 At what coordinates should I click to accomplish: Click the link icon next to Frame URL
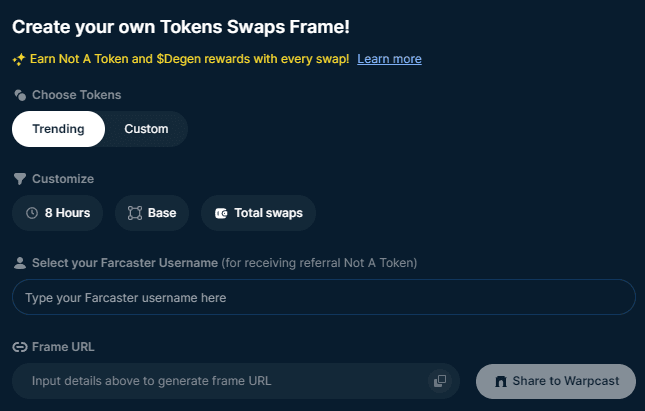pos(19,347)
